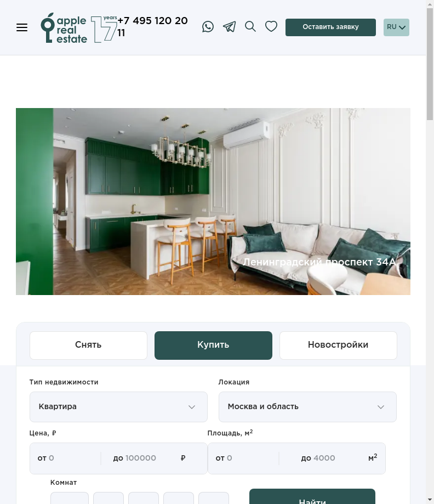Switch to the Снять tab
The width and height of the screenshot is (434, 504).
point(88,345)
